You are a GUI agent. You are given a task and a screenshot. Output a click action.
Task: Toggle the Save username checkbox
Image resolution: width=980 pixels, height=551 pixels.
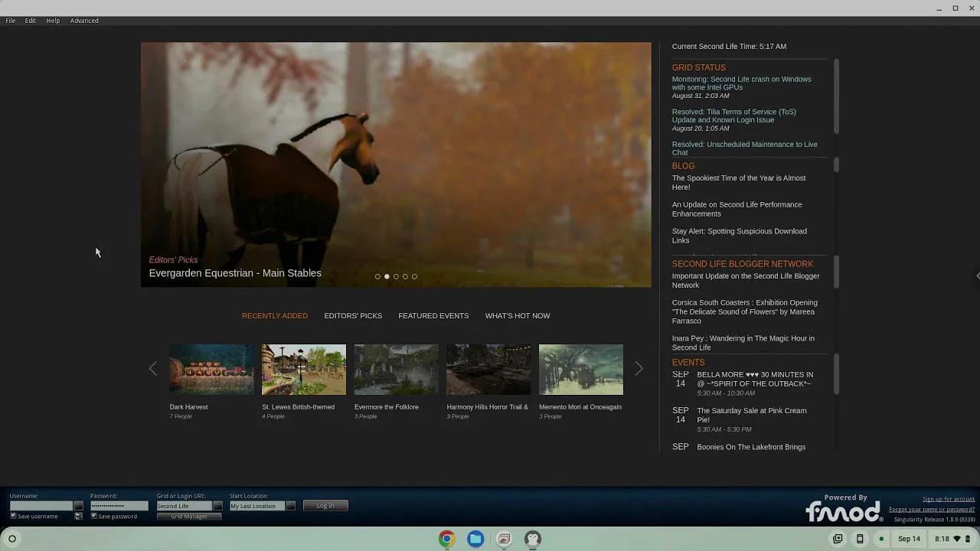point(13,516)
